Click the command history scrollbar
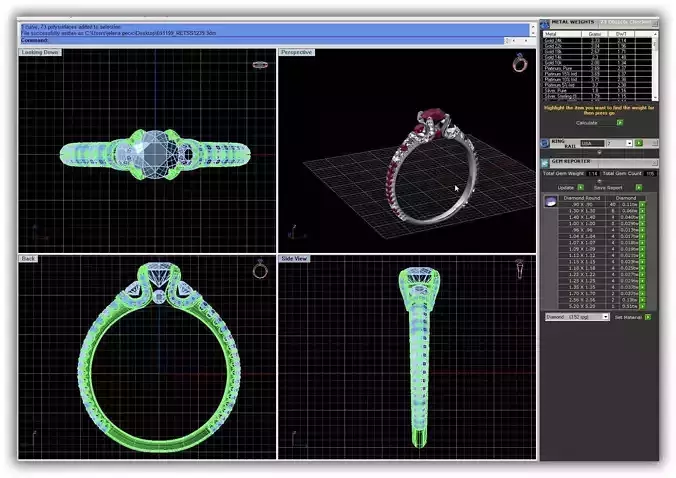 533,29
